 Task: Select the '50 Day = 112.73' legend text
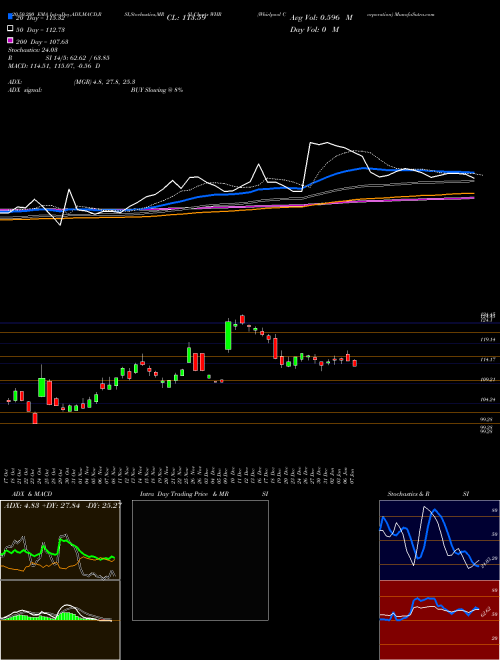40,30
